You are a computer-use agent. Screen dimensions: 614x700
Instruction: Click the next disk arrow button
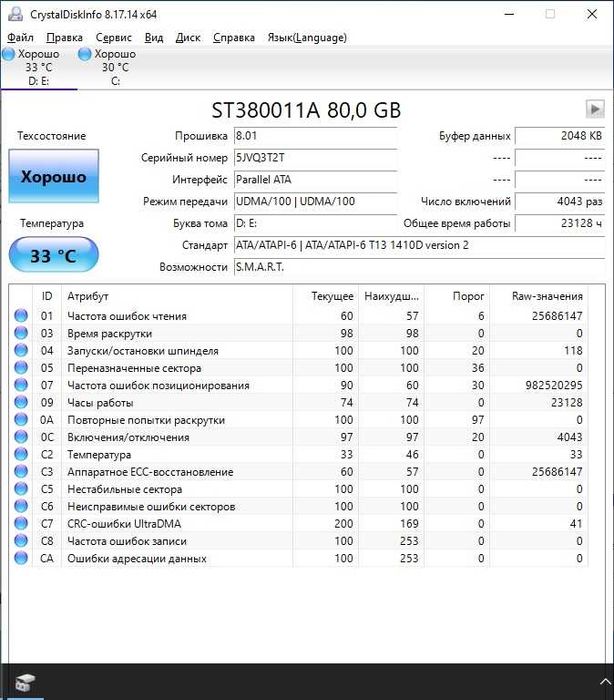coord(595,109)
